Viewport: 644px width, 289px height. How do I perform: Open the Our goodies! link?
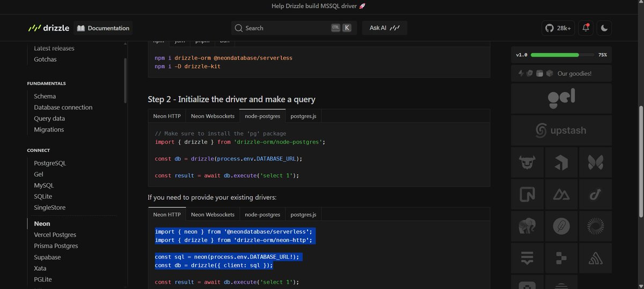(561, 73)
